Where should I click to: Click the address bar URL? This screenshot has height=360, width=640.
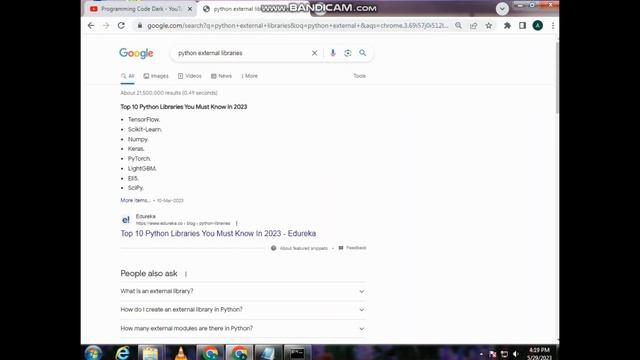pyautogui.click(x=297, y=25)
